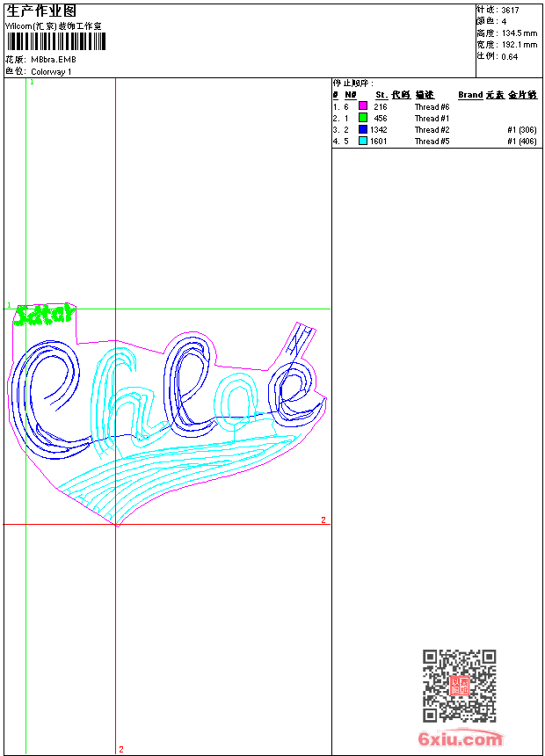Click the blue swatch for Thread #2

(x=363, y=129)
